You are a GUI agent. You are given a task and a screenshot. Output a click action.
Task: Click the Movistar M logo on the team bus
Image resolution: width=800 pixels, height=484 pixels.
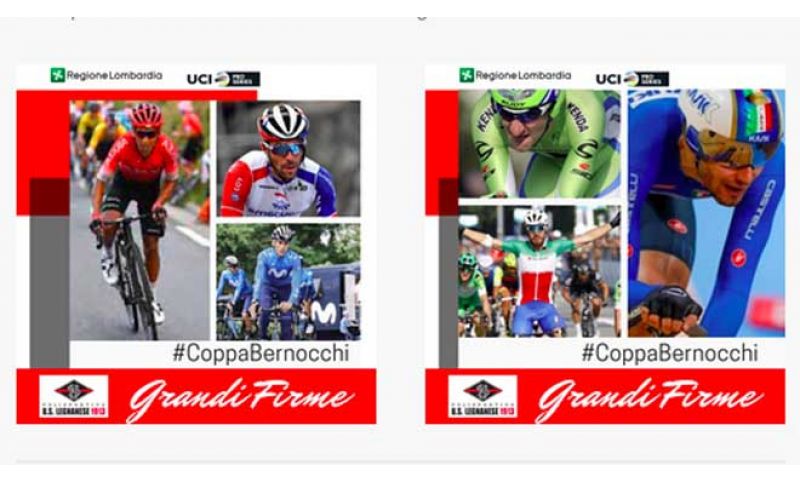tap(324, 313)
